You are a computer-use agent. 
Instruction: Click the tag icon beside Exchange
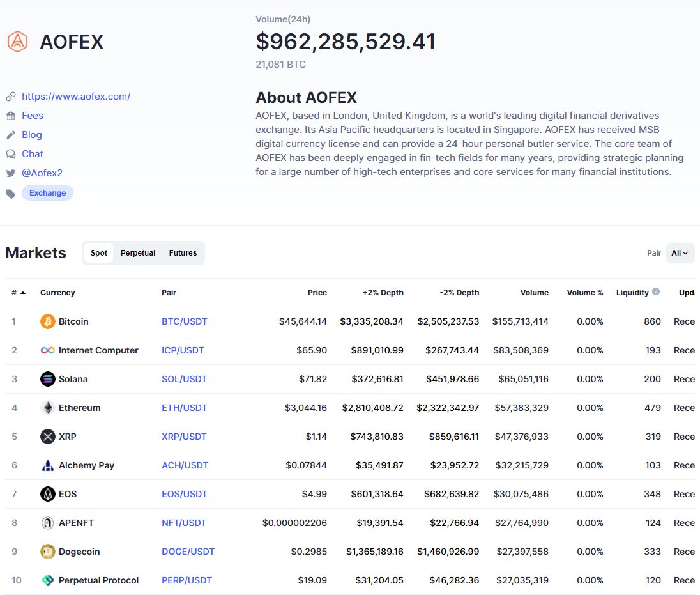[x=11, y=194]
